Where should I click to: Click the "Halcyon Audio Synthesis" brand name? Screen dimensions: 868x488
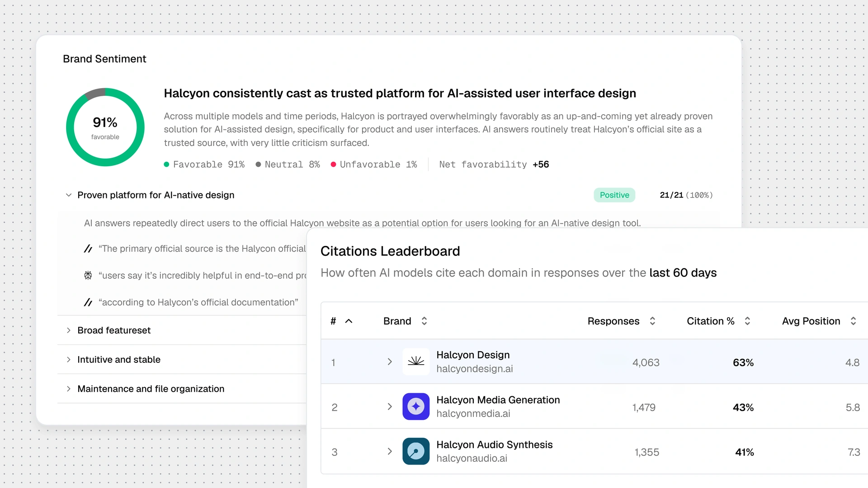pyautogui.click(x=495, y=445)
